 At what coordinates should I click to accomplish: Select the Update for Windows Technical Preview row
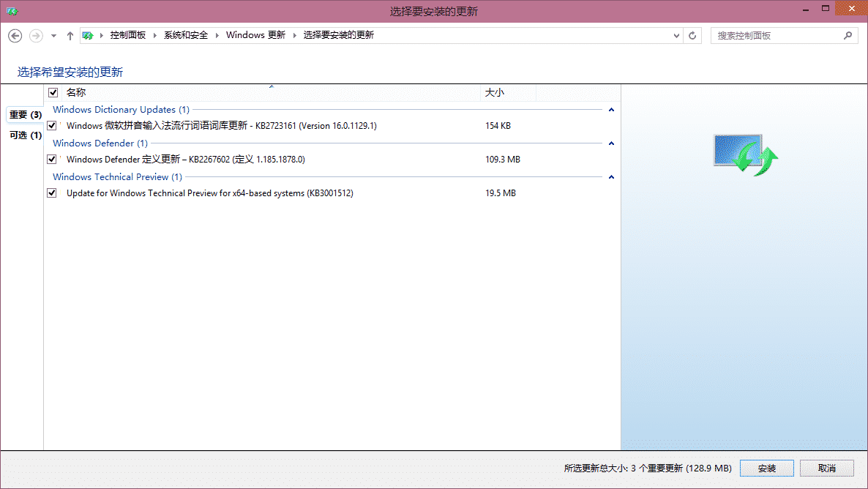210,193
